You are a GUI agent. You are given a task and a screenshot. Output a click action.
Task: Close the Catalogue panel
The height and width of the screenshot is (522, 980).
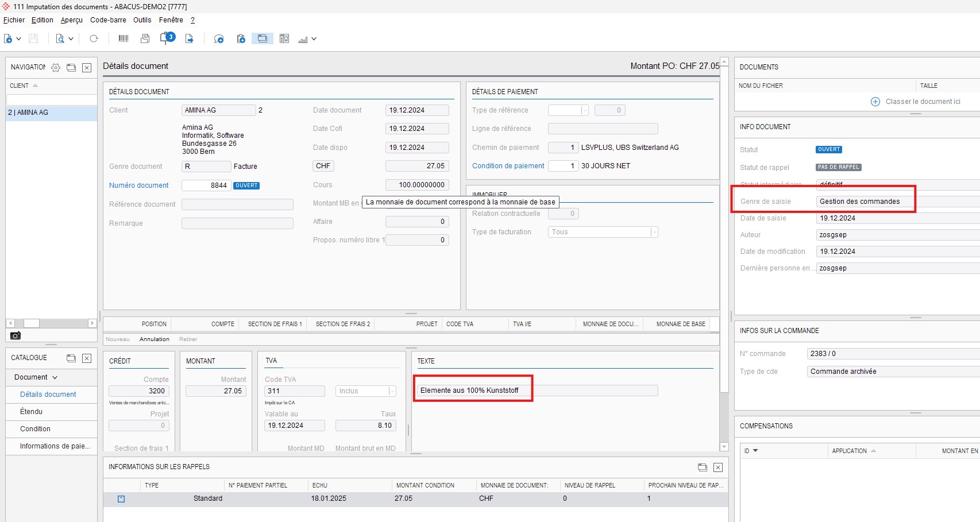[x=87, y=358]
